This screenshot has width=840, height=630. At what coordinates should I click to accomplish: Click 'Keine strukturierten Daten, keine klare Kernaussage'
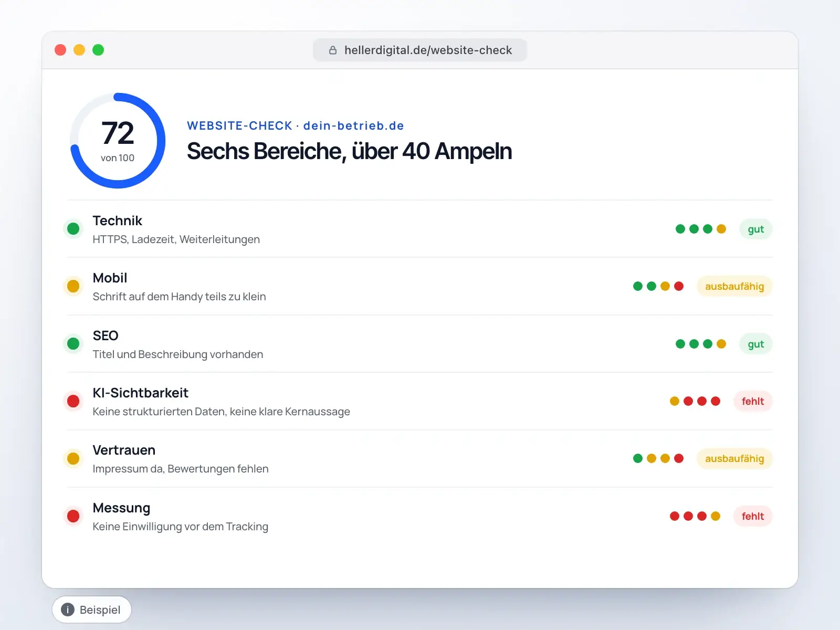tap(222, 412)
